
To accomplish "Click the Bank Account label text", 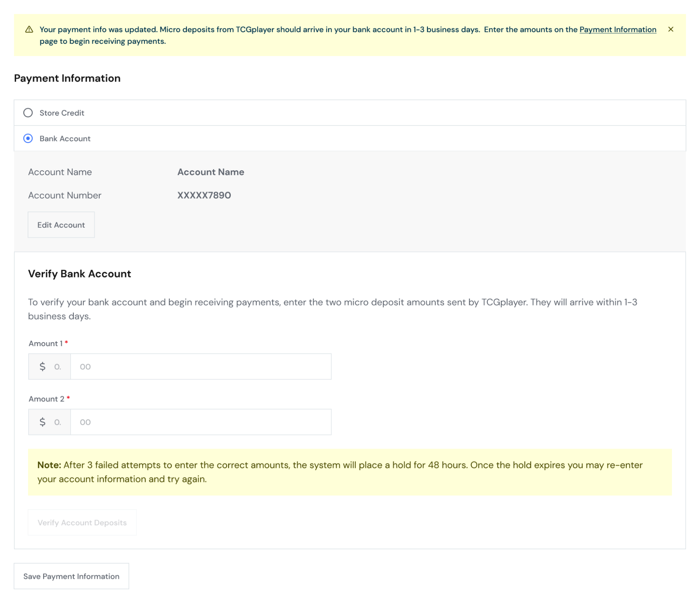I will tap(65, 138).
